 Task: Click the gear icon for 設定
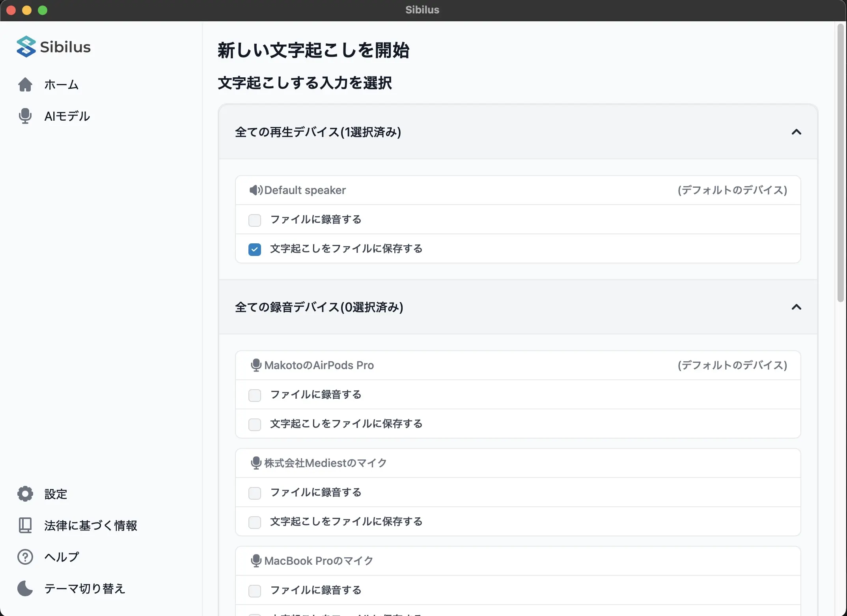point(25,494)
